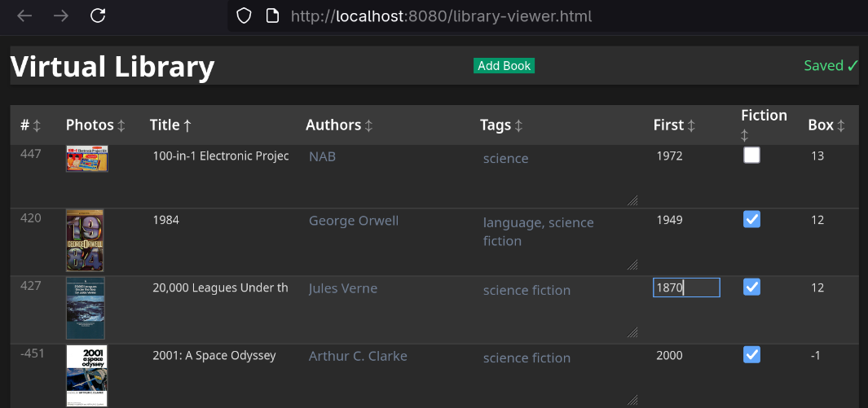Click the First year field showing 1870

[x=685, y=287]
